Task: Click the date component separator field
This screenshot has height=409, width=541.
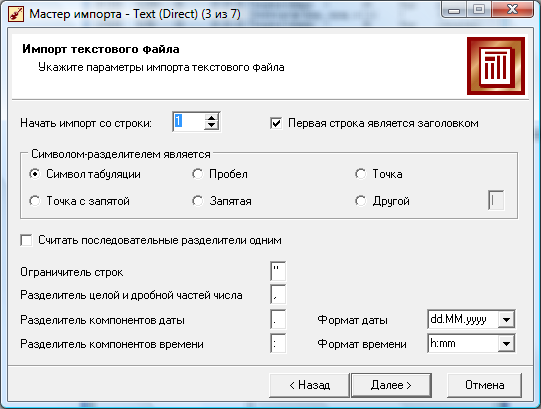Action: point(278,320)
